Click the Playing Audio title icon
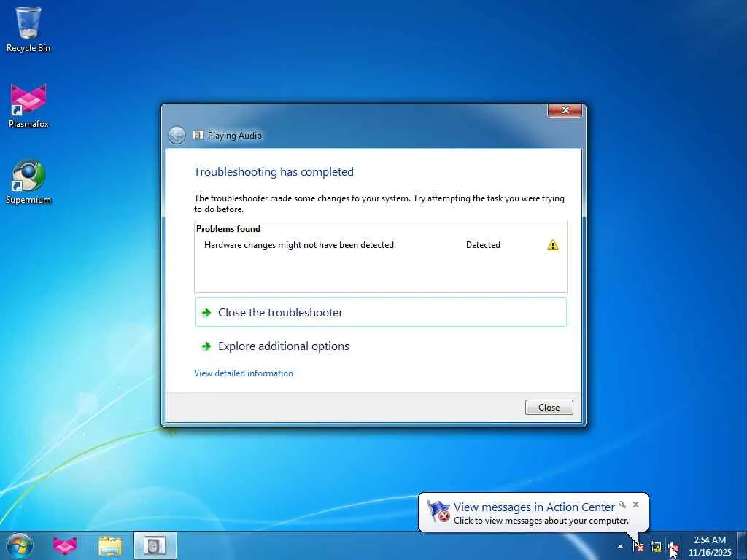 click(x=198, y=135)
